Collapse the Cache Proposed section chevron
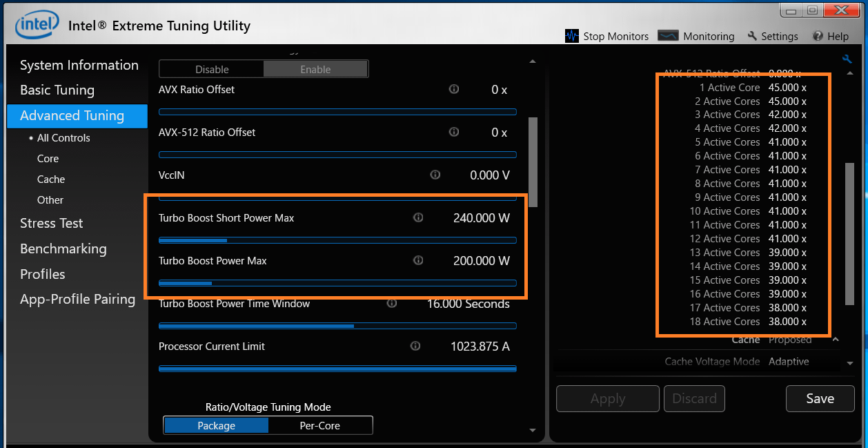Screen dimensions: 868x448 point(836,339)
